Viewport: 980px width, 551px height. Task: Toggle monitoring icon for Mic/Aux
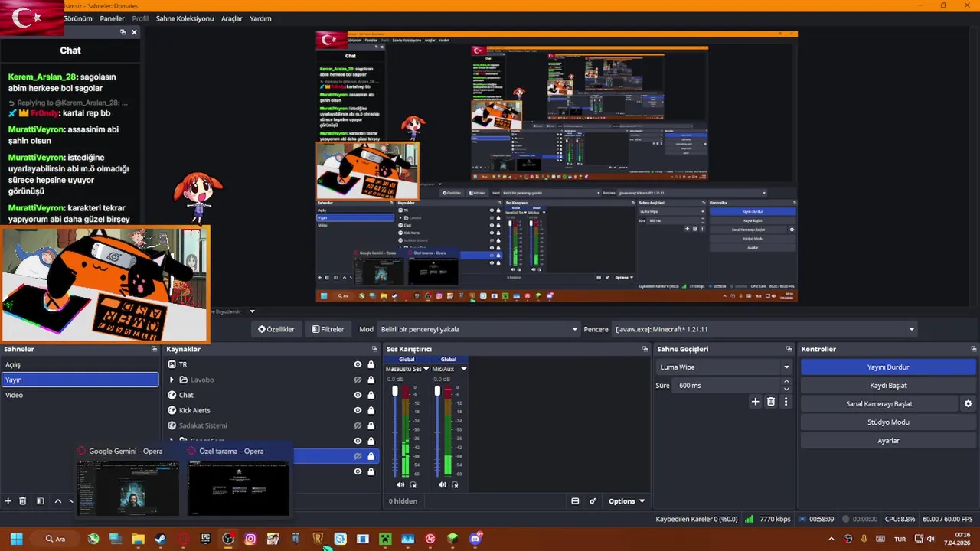[x=455, y=484]
